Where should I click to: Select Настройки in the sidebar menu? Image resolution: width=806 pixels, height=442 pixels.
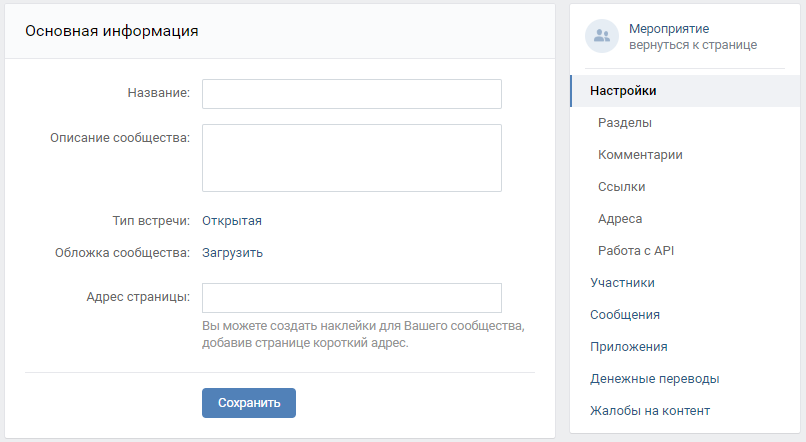623,91
